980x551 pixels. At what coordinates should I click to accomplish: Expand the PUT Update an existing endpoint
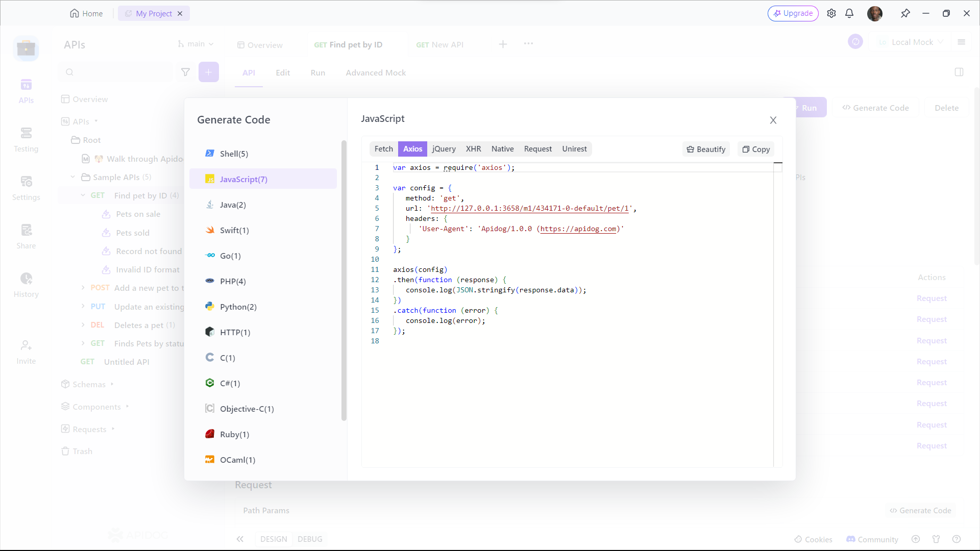click(x=83, y=306)
